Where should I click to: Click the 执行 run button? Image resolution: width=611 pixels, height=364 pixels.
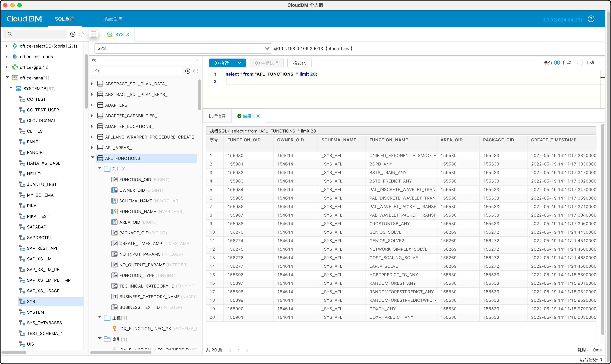coord(222,63)
